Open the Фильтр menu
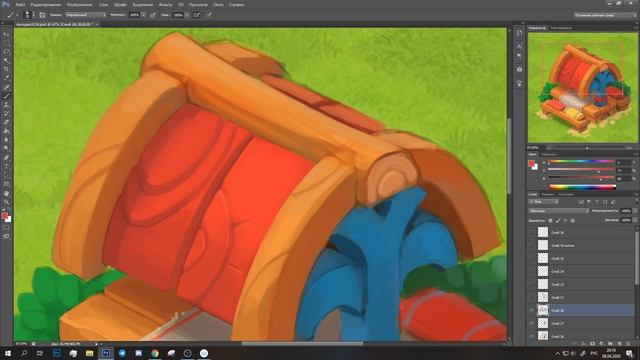The height and width of the screenshot is (360, 640). 165,4
